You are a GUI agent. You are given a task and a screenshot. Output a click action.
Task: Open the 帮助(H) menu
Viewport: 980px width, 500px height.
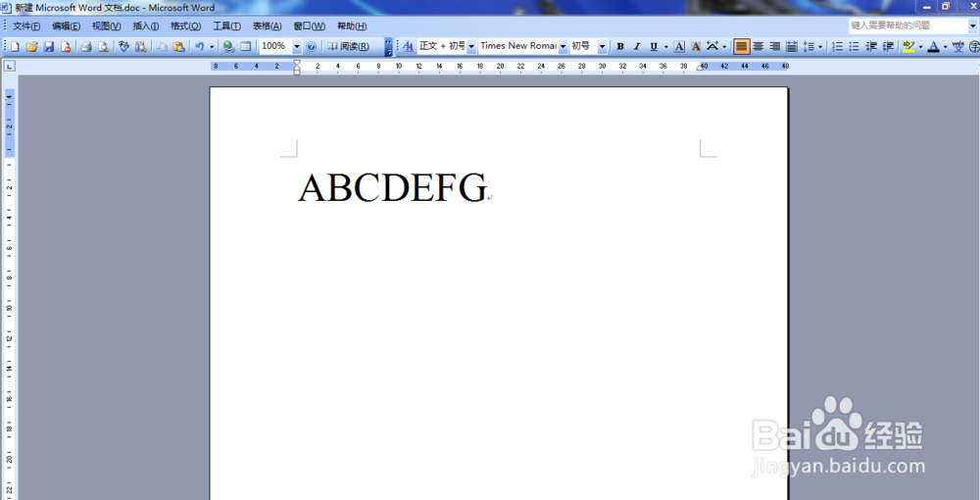pyautogui.click(x=352, y=26)
